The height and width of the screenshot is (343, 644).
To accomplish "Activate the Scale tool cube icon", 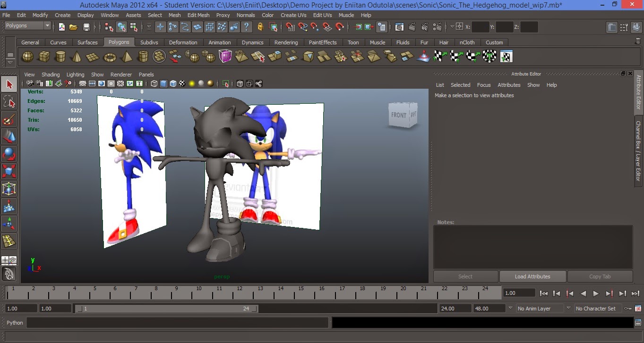I will (x=9, y=171).
